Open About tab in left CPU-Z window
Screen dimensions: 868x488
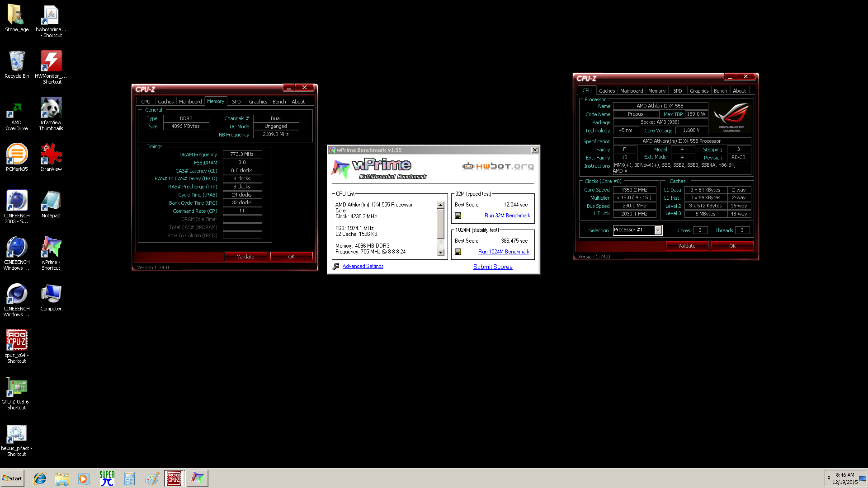pyautogui.click(x=298, y=102)
